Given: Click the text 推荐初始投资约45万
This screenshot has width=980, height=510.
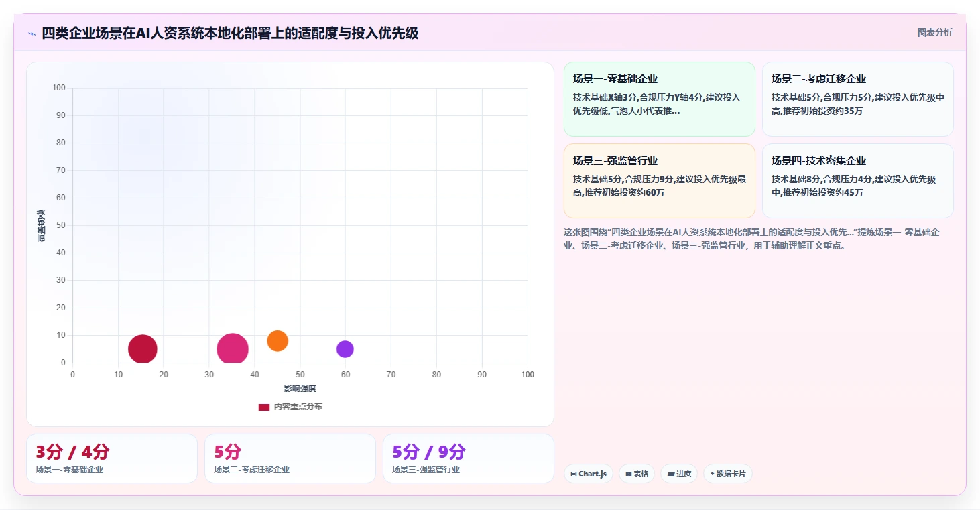Looking at the screenshot, I should [823, 192].
